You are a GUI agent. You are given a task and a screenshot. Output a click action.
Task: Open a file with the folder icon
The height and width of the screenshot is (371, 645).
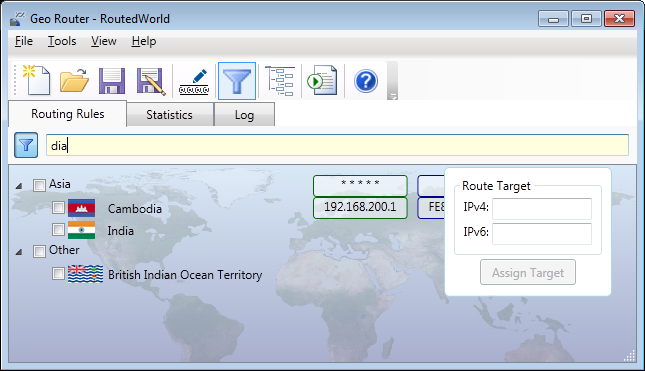[x=74, y=80]
